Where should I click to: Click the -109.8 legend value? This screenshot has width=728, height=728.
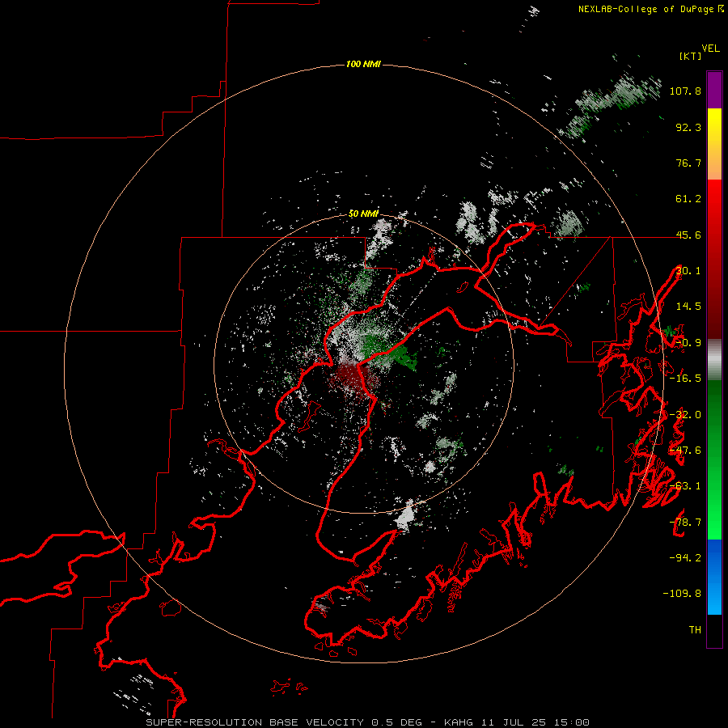pos(682,594)
